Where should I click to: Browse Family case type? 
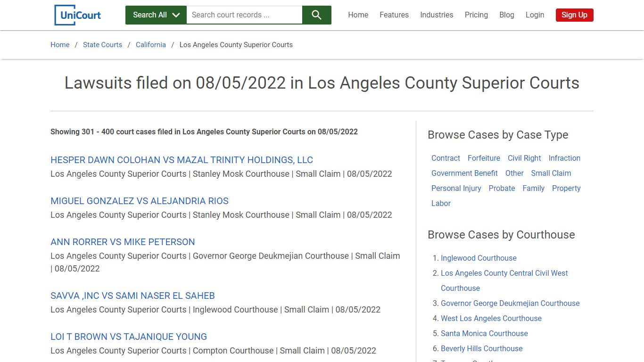(534, 189)
